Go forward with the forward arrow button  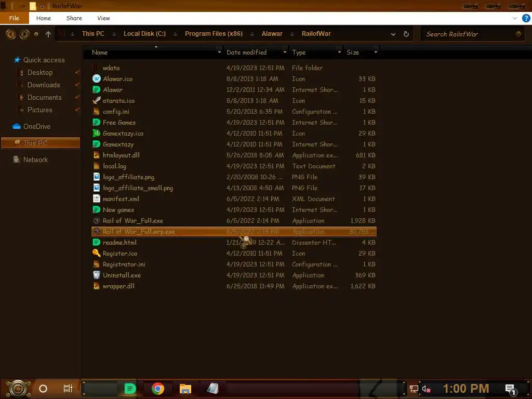(24, 34)
